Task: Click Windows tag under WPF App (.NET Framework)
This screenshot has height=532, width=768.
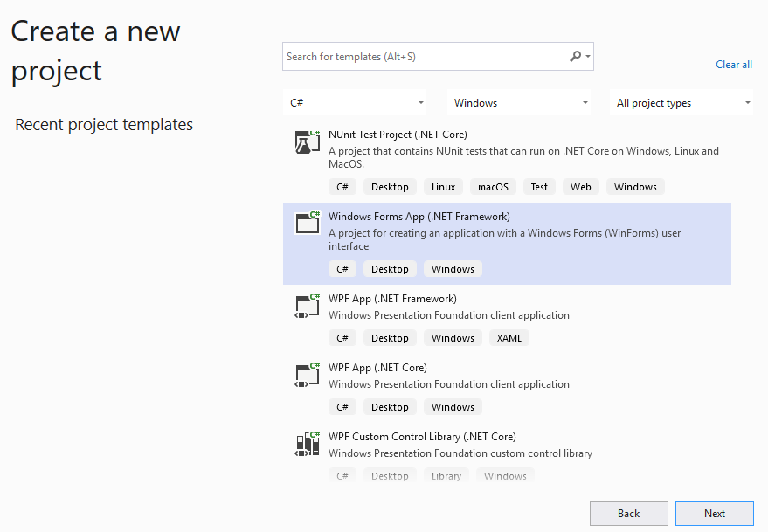Action: click(x=453, y=338)
